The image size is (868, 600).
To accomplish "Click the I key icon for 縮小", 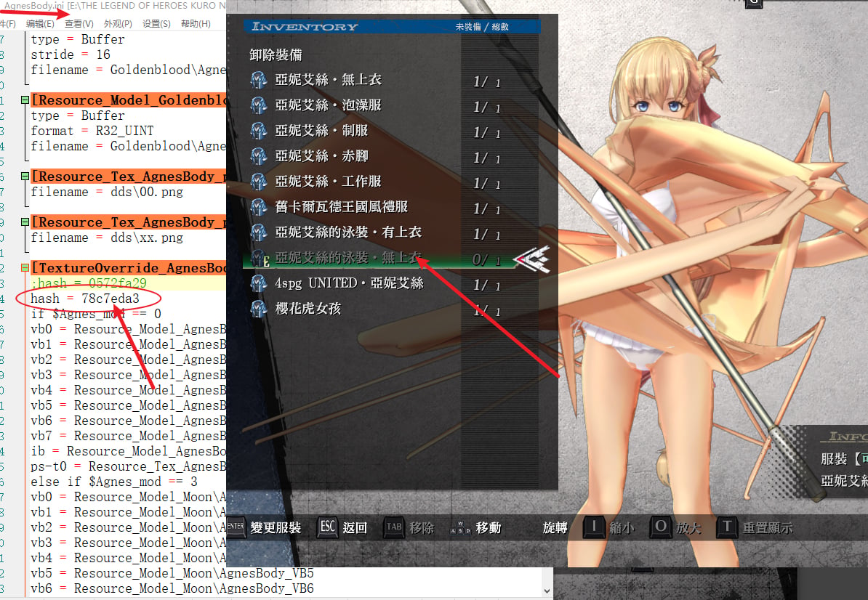I will 594,527.
